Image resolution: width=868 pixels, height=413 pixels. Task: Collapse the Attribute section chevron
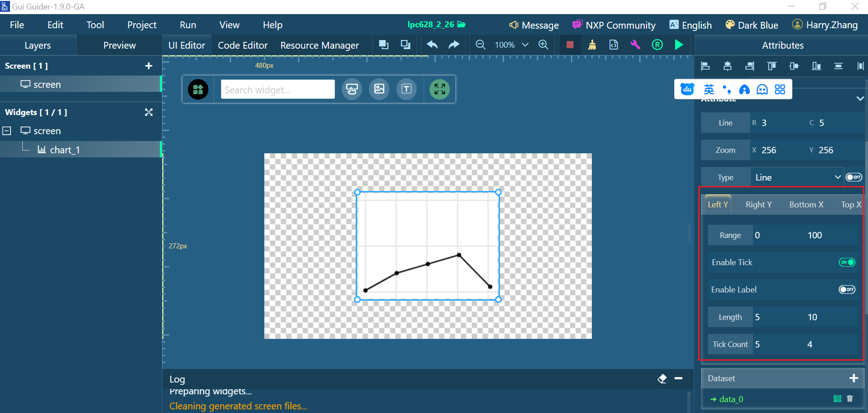pos(860,98)
